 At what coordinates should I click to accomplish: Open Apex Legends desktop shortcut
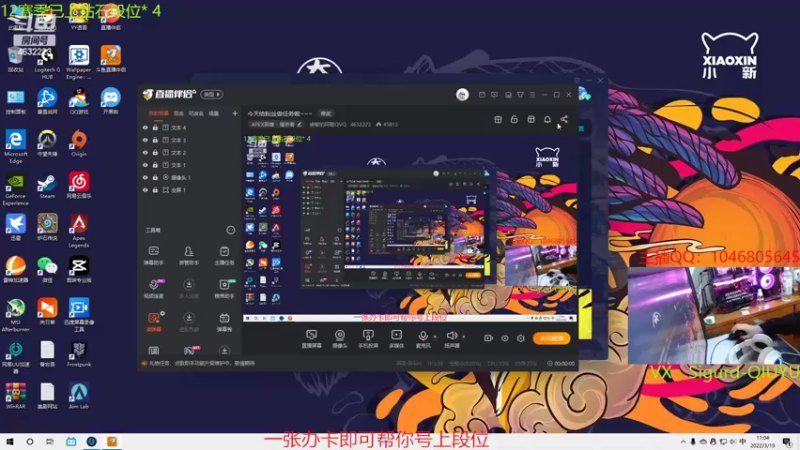79,231
